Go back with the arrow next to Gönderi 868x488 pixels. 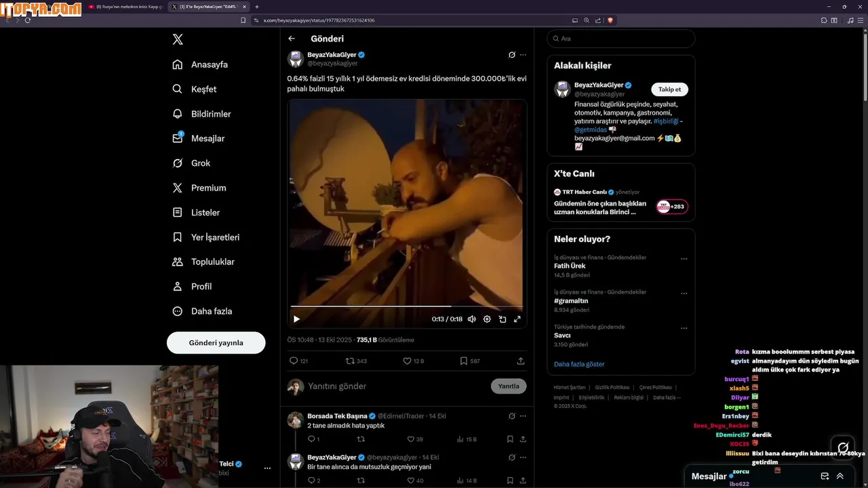[292, 39]
